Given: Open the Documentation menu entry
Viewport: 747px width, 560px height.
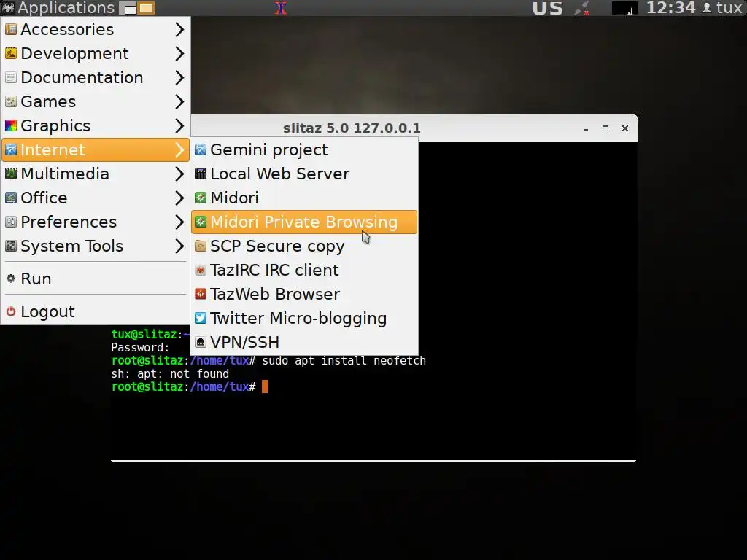Looking at the screenshot, I should pos(96,77).
